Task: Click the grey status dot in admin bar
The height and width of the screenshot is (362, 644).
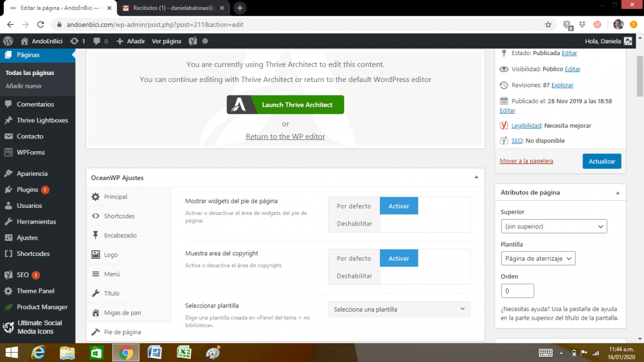Action: (205, 41)
